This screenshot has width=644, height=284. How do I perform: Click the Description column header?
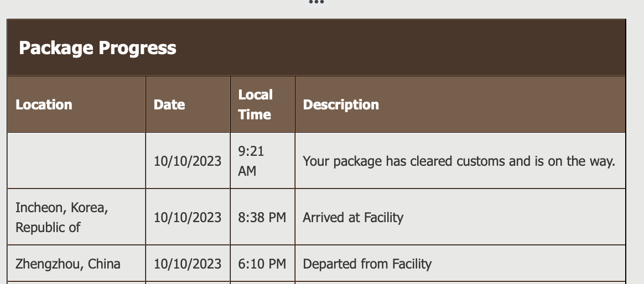coord(341,105)
